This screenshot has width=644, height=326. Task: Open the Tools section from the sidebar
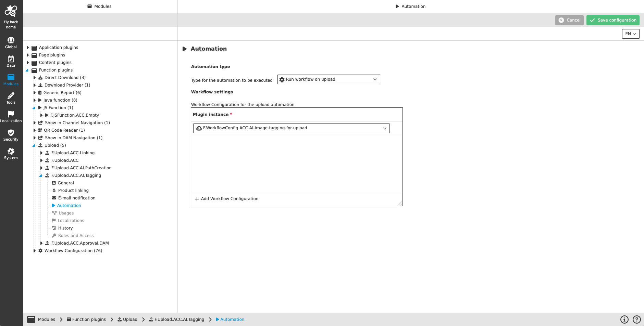click(11, 98)
